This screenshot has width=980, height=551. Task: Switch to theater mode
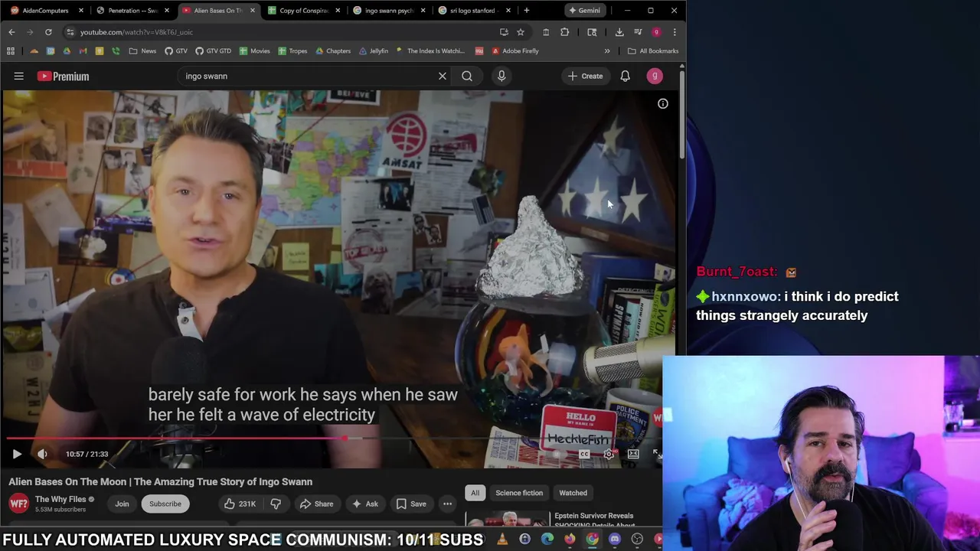tap(633, 454)
